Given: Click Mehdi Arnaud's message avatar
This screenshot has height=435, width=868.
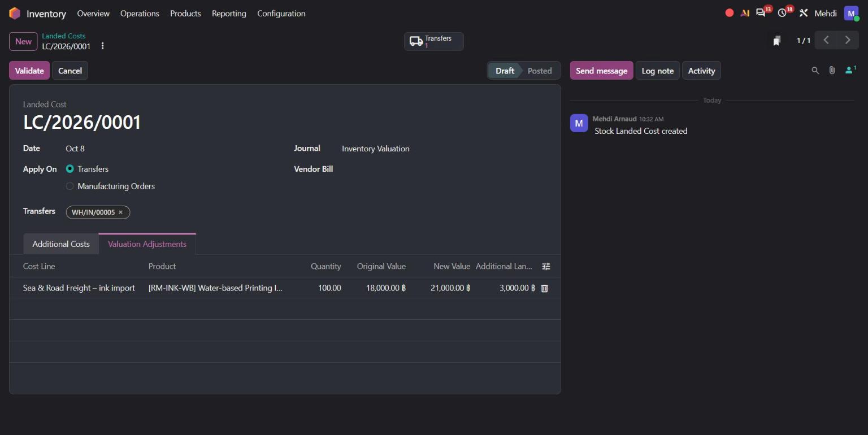Looking at the screenshot, I should 579,123.
